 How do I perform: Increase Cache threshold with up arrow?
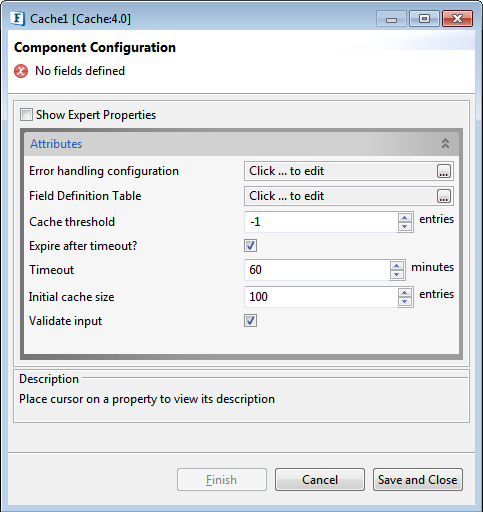pyautogui.click(x=405, y=218)
